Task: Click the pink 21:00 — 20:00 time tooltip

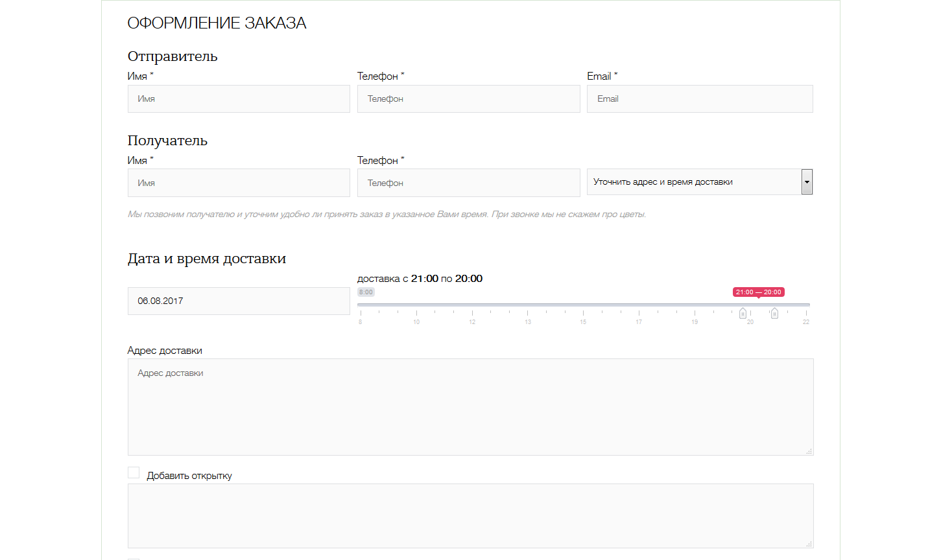Action: tap(759, 292)
